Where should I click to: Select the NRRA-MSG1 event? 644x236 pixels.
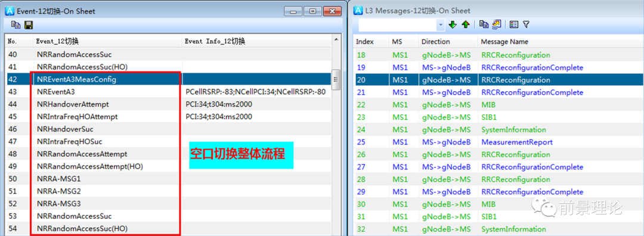(x=168, y=179)
